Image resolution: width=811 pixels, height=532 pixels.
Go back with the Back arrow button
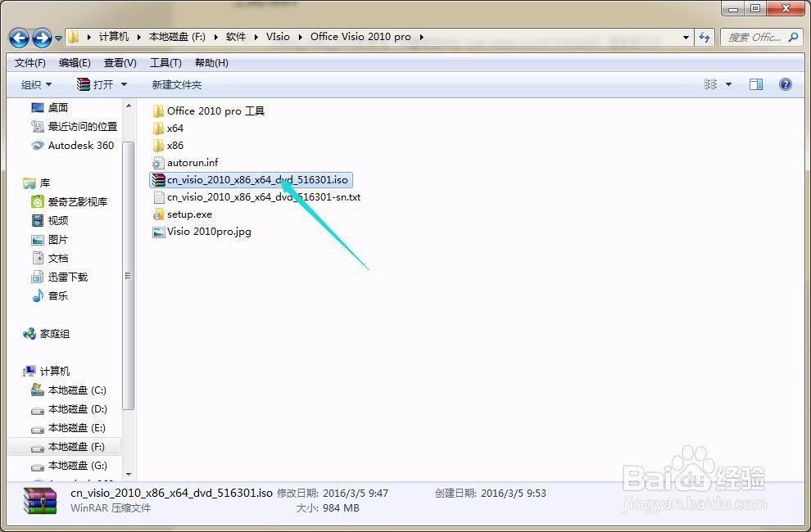tap(20, 38)
